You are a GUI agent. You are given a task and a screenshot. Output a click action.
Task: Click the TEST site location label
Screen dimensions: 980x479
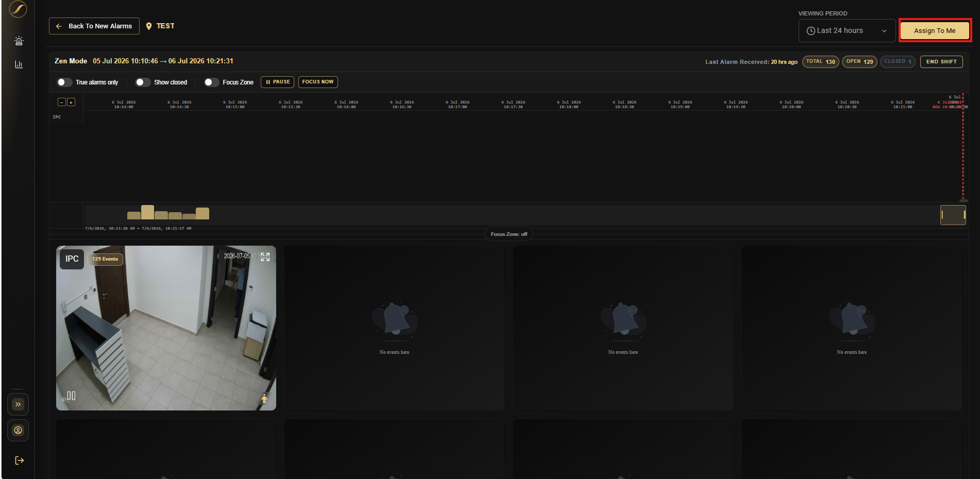165,26
